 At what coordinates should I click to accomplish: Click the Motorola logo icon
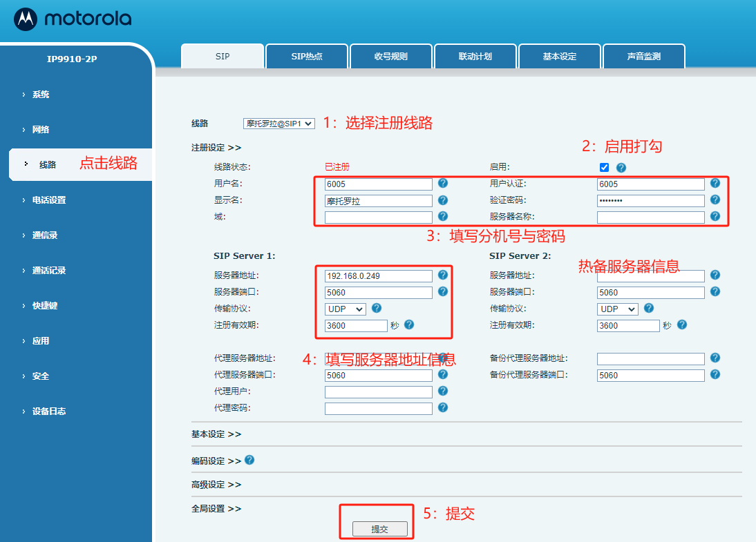point(26,19)
